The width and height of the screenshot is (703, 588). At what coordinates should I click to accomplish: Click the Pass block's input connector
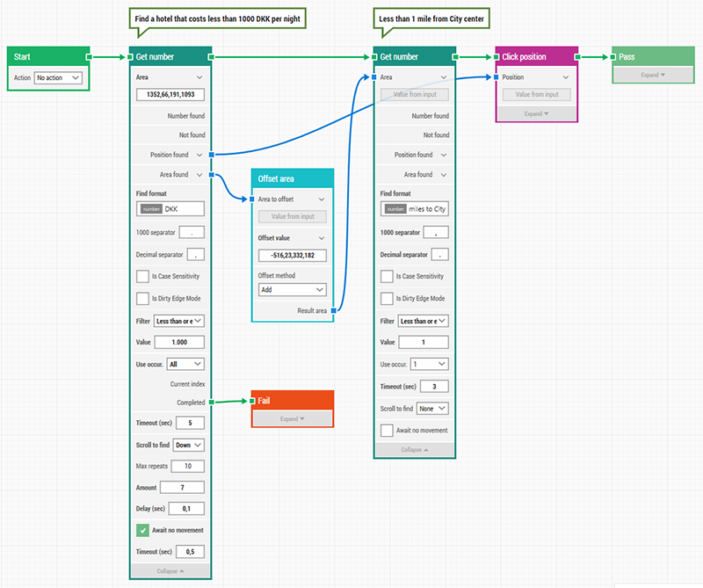[x=612, y=57]
